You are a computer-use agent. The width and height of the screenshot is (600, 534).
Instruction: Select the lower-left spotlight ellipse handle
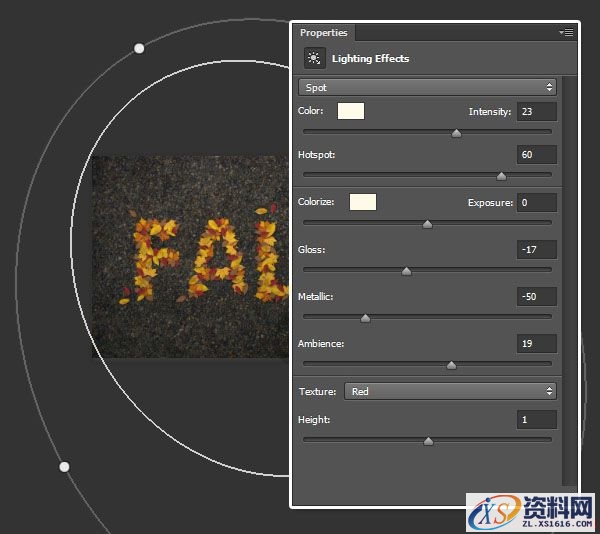point(64,467)
